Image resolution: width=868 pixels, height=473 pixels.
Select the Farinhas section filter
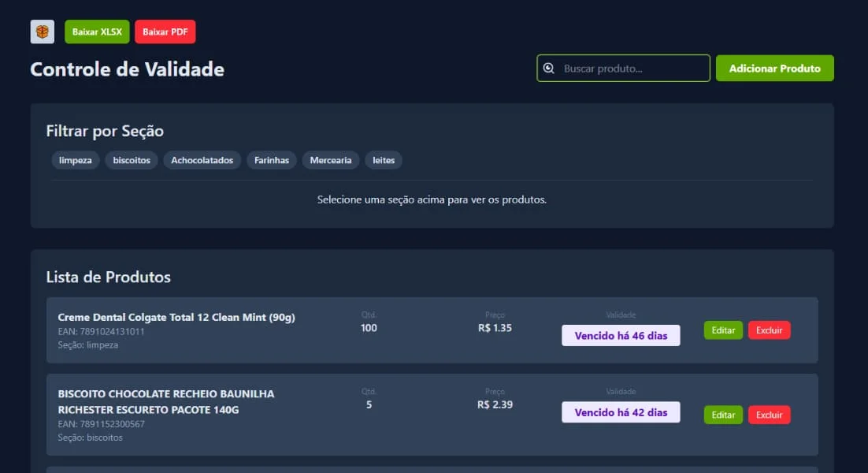click(x=272, y=161)
